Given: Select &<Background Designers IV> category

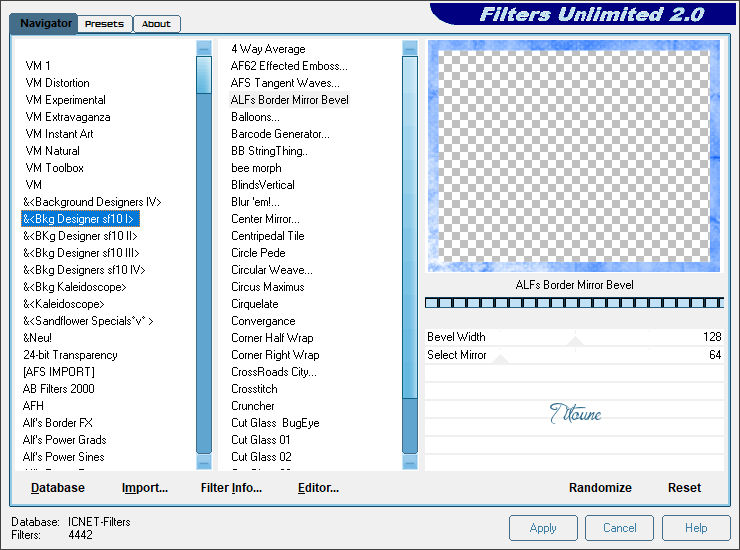Looking at the screenshot, I should tap(92, 202).
